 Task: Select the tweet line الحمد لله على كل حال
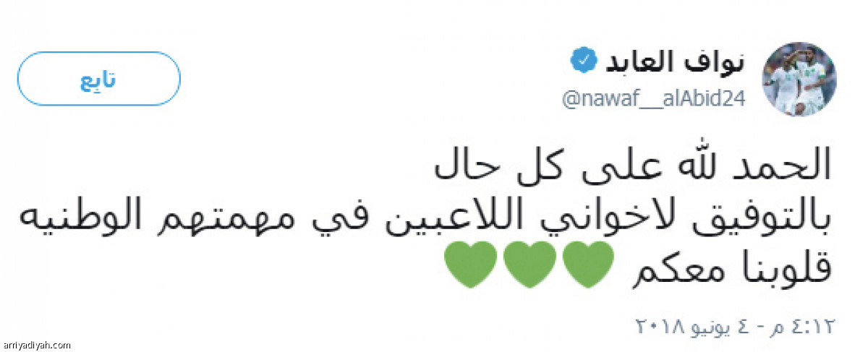point(633,166)
